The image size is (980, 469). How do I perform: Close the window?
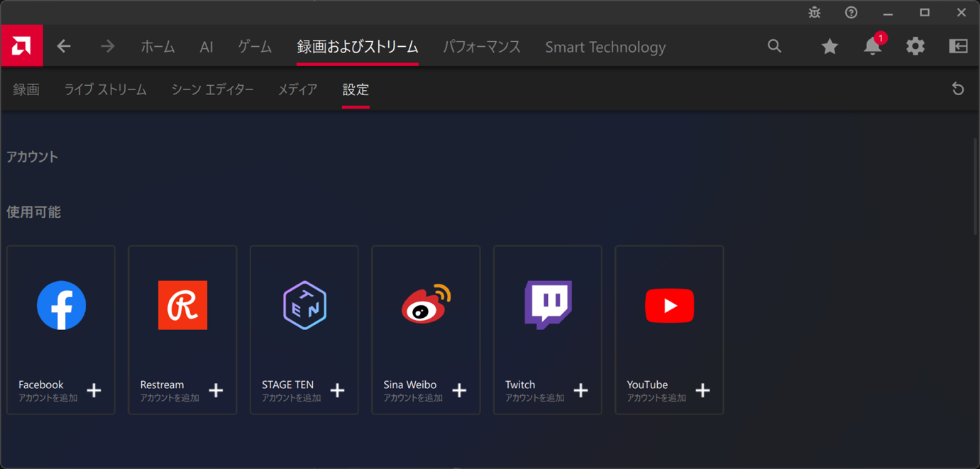tap(962, 13)
